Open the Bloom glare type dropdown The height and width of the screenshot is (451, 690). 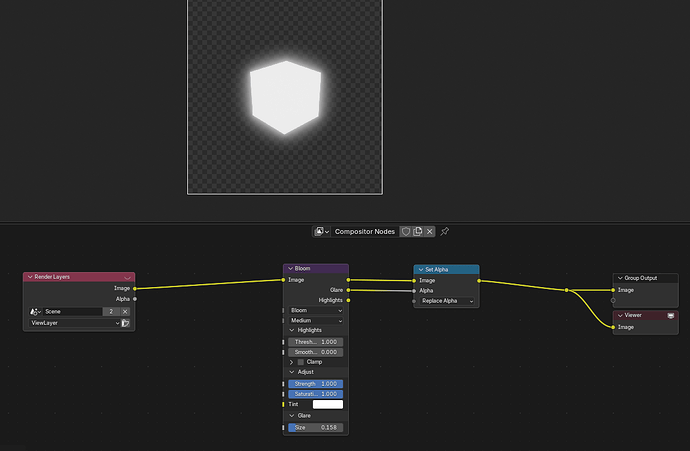click(x=316, y=311)
